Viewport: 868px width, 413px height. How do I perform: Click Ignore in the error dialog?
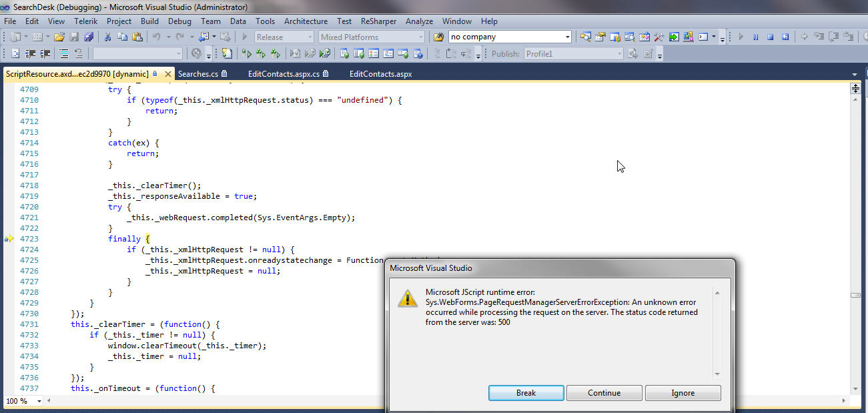(683, 393)
